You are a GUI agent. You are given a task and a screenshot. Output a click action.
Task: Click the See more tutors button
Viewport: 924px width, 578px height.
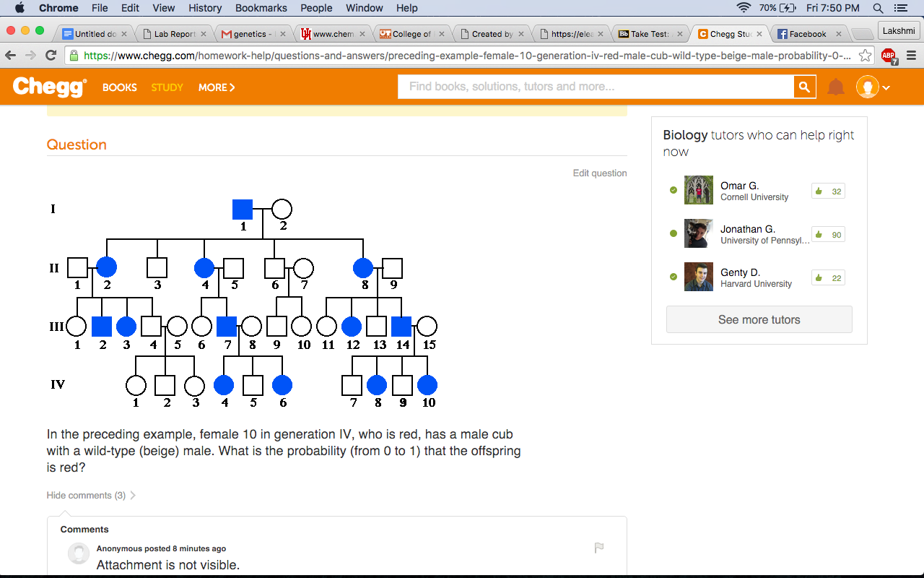click(759, 319)
